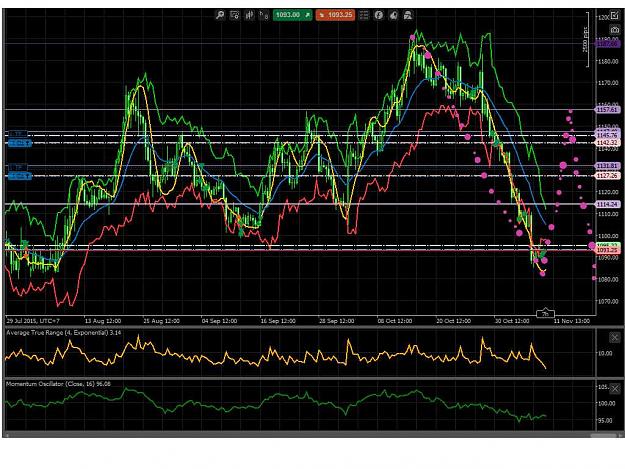Image resolution: width=625 pixels, height=469 pixels.
Task: Click the 11 Nov 13:00 time axis label
Action: [572, 321]
